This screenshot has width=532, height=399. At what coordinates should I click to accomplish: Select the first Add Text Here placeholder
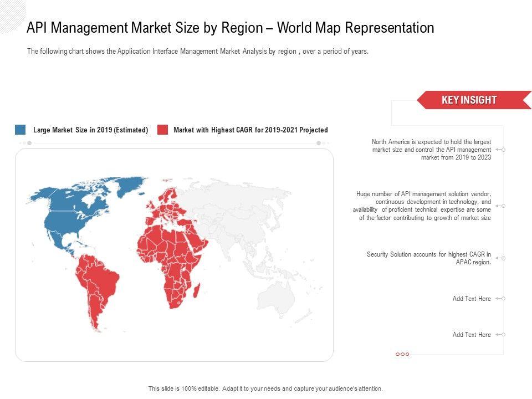point(472,299)
